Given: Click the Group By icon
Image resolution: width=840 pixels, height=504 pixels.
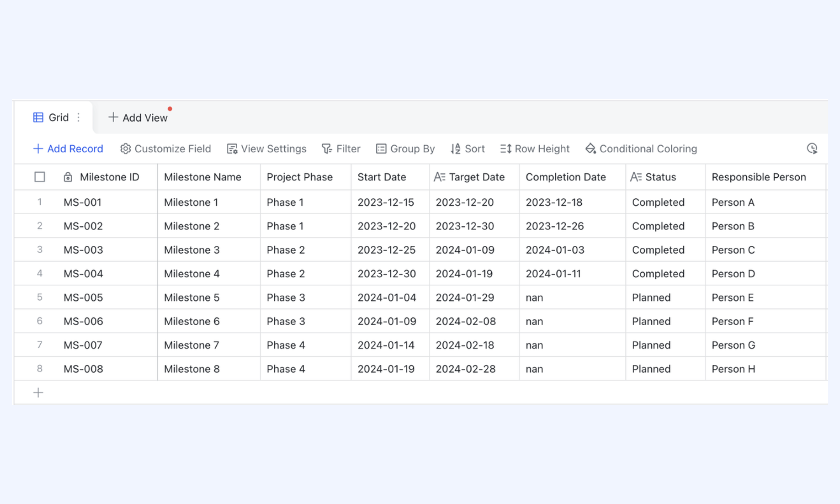Looking at the screenshot, I should (381, 149).
